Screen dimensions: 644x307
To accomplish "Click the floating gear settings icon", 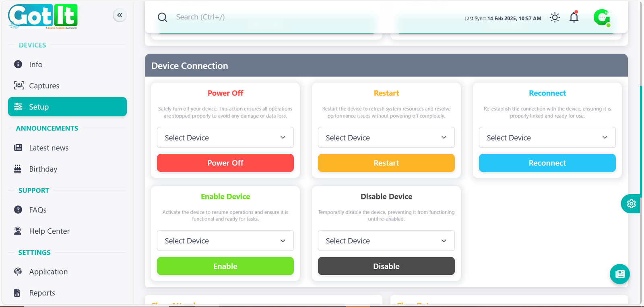I will [x=631, y=203].
